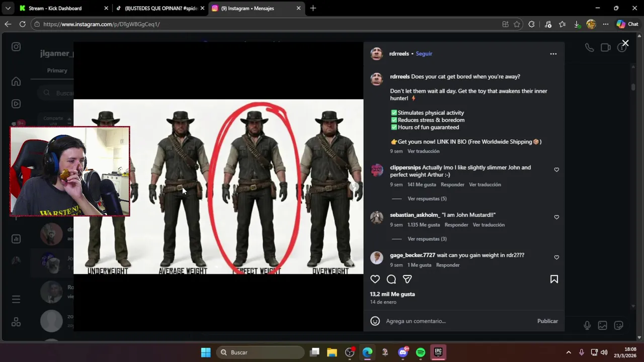
Task: Open the browser 'Settings and more' ellipsis
Action: (606, 24)
